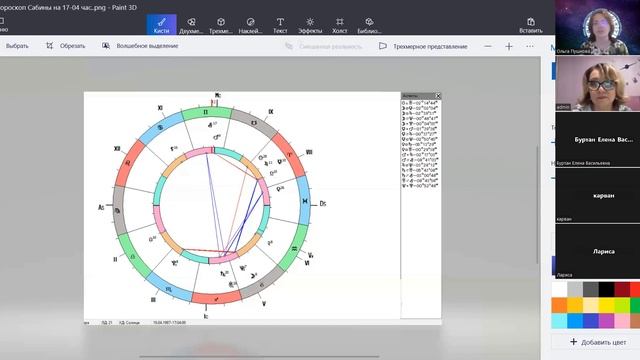Pick the dark gray color swatch
The image size is (640, 360).
pos(591,289)
